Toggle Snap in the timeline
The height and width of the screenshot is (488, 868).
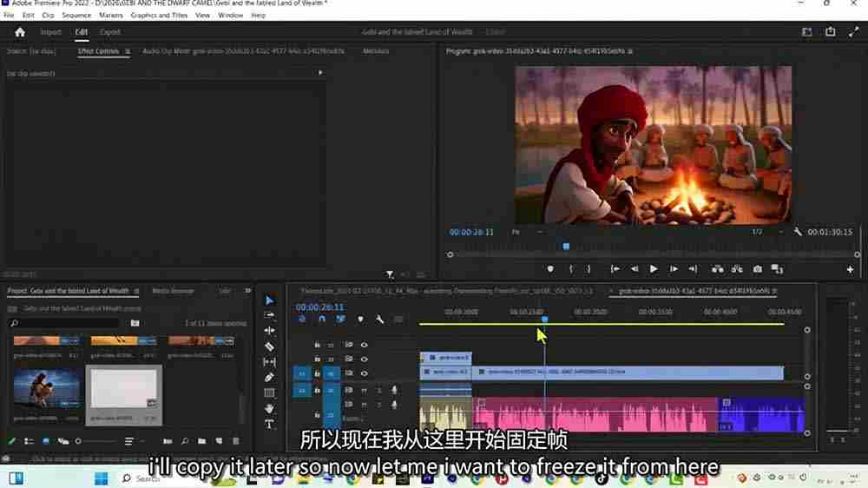pyautogui.click(x=322, y=319)
